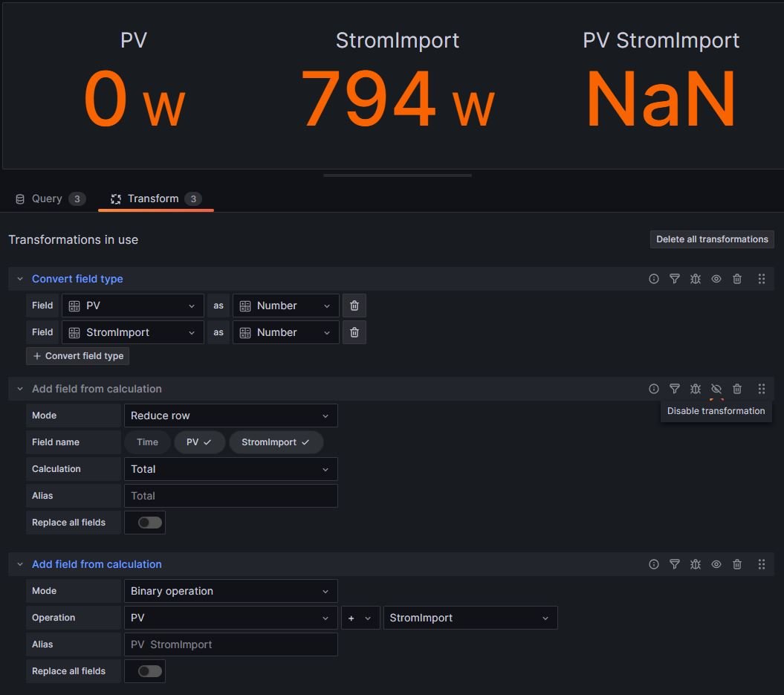The width and height of the screenshot is (784, 695).
Task: Delete the Convert field type transformation via trash icon
Action: [x=737, y=279]
